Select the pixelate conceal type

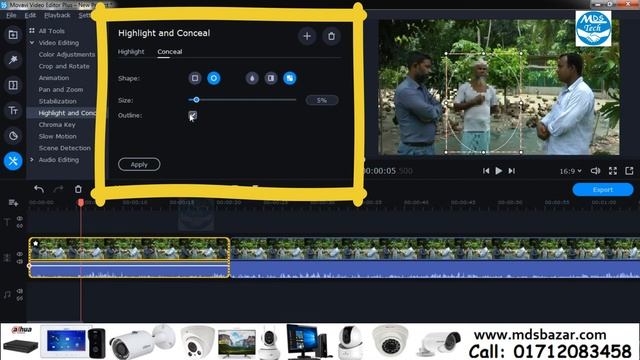(289, 78)
